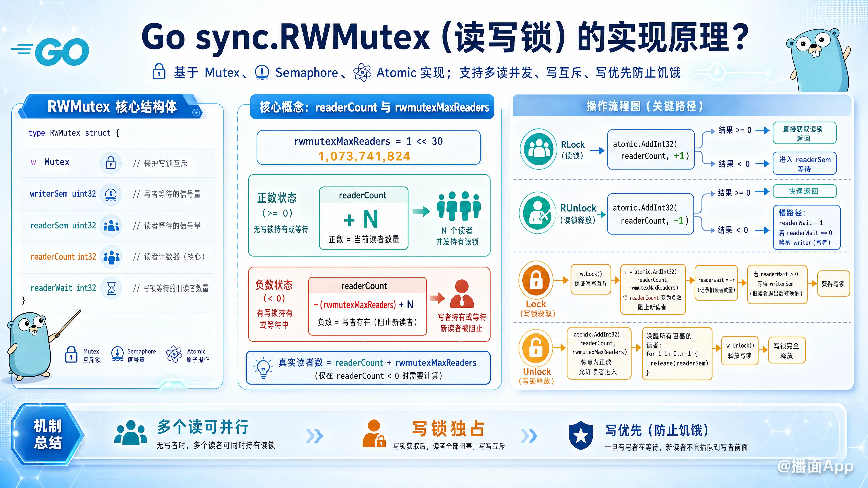Image resolution: width=868 pixels, height=488 pixels.
Task: Click the comment // 读者计数器（核心）
Action: (169, 257)
